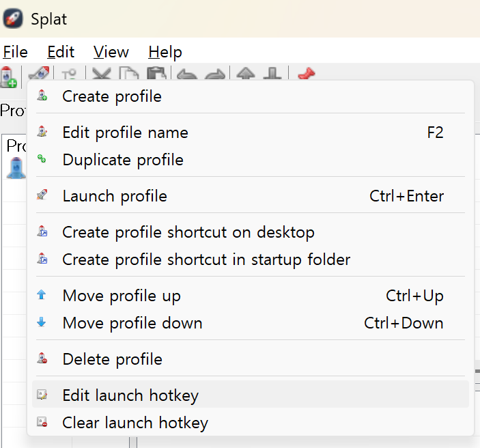Click the create profile toolbar icon
This screenshot has width=480, height=448.
9,77
